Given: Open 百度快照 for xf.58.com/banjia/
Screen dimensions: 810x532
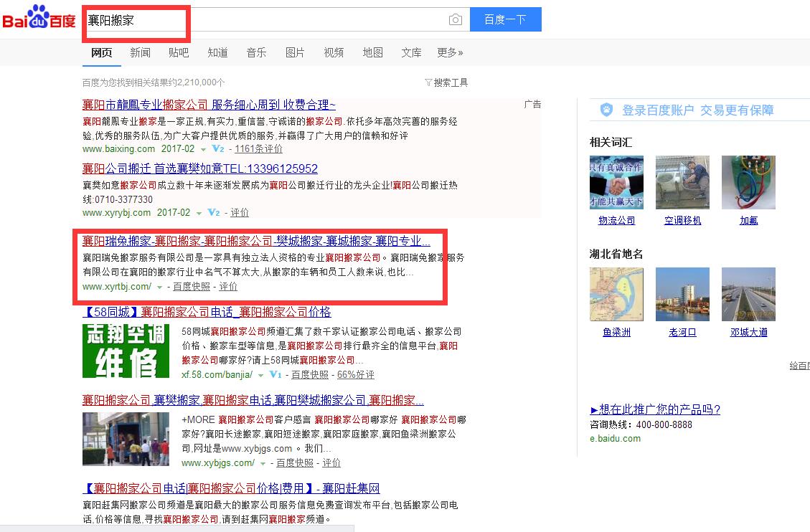Looking at the screenshot, I should coord(309,375).
